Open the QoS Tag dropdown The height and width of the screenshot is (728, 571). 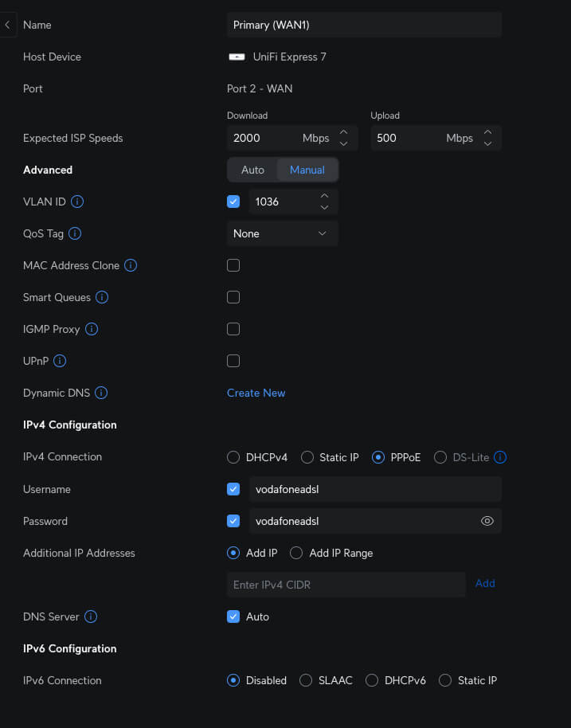(x=282, y=233)
